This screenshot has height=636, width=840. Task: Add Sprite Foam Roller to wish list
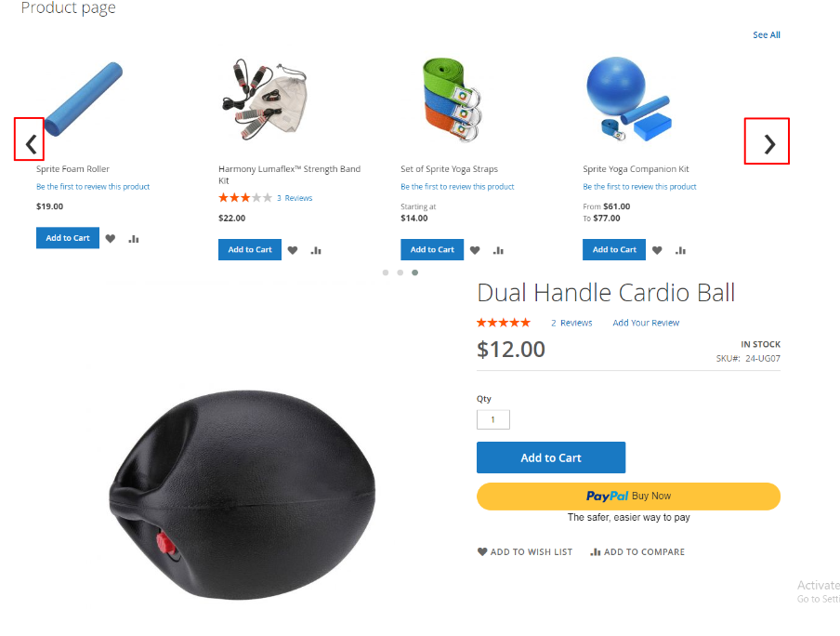(x=111, y=239)
